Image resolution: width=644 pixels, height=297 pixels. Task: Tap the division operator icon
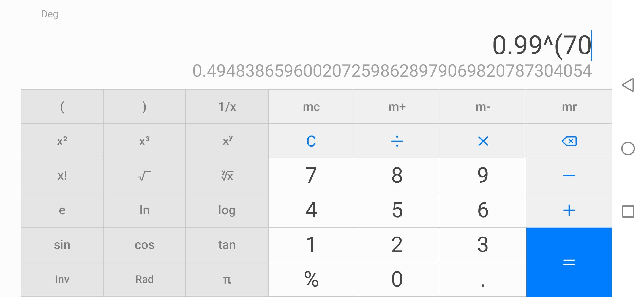(397, 141)
